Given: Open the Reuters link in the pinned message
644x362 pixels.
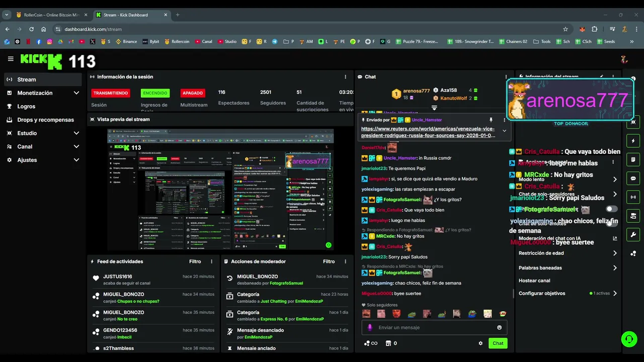Looking at the screenshot, I should (x=428, y=132).
